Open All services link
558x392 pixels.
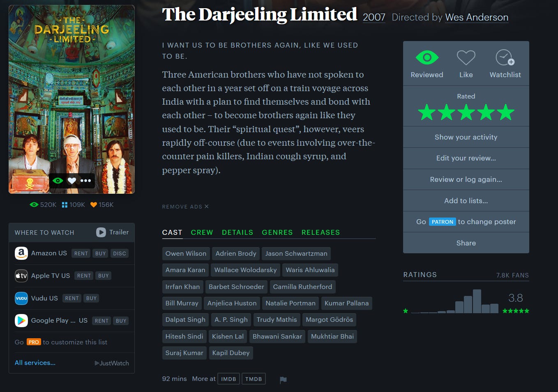(x=35, y=363)
